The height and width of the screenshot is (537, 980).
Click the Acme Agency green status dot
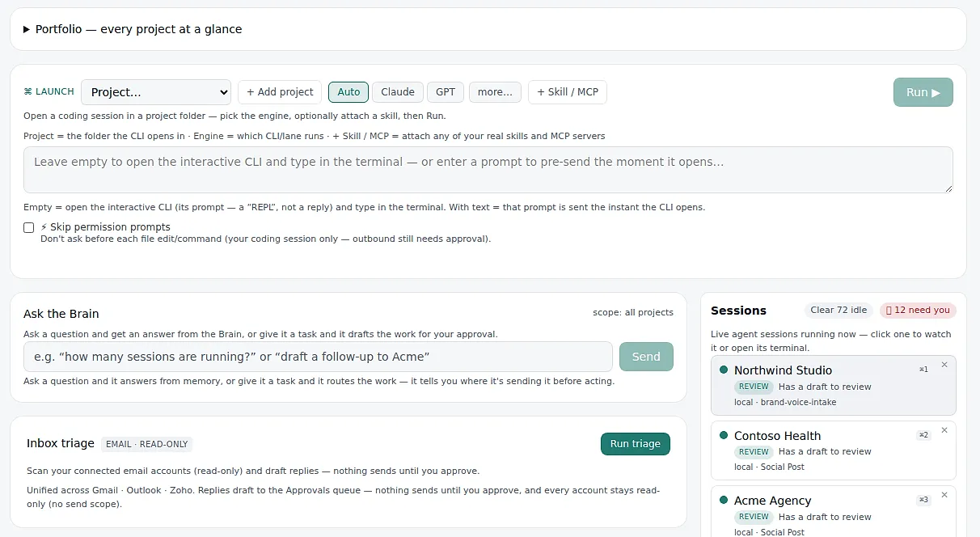[x=724, y=500]
